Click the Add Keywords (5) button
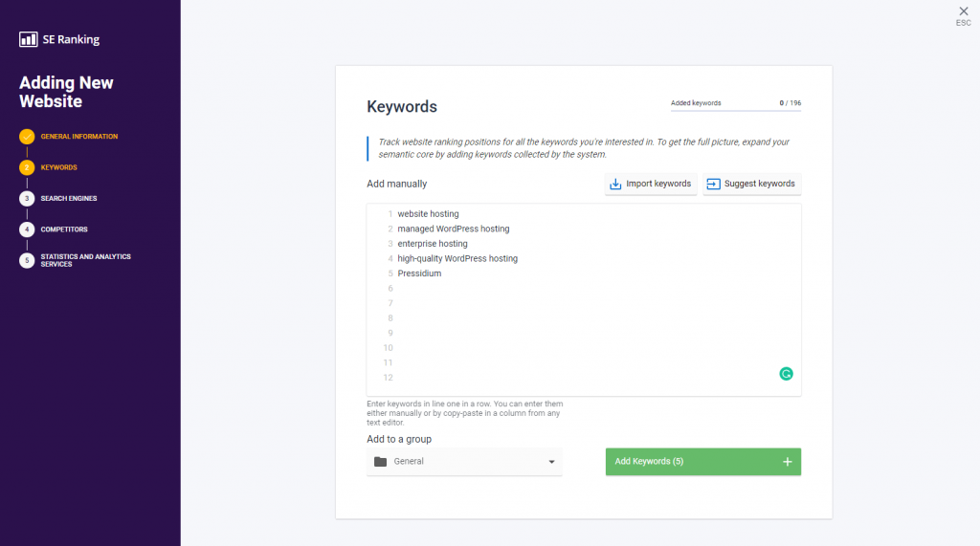The image size is (980, 546). click(x=703, y=462)
